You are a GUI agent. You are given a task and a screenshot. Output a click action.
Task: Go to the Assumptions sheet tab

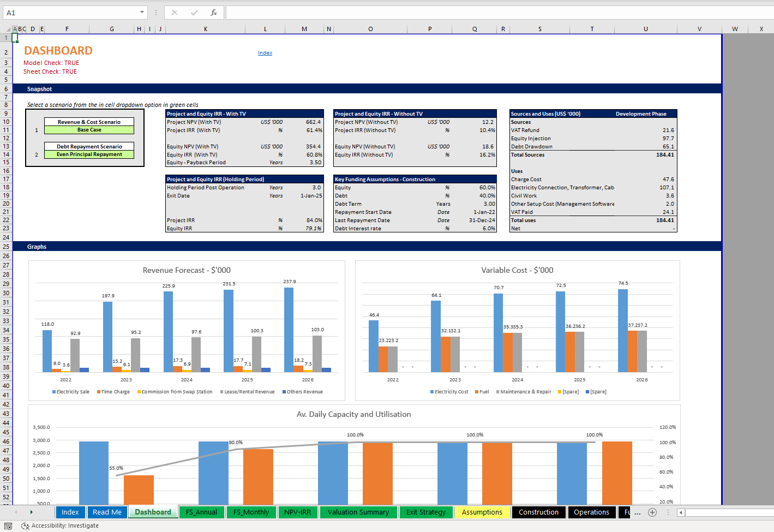tap(482, 512)
